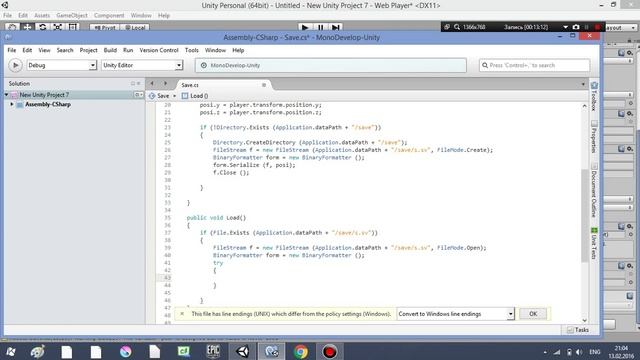The height and width of the screenshot is (360, 640).
Task: Open red screen recorder taskbar icon
Action: 329,351
